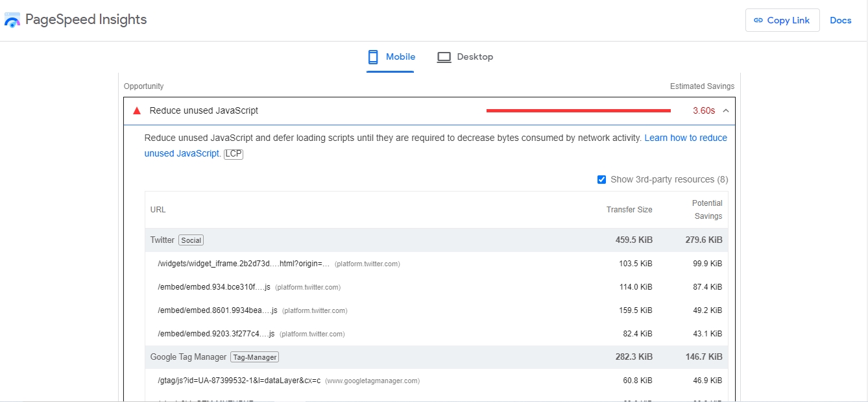Click the Reduce unused JavaScript title
The height and width of the screenshot is (402, 868).
point(204,111)
